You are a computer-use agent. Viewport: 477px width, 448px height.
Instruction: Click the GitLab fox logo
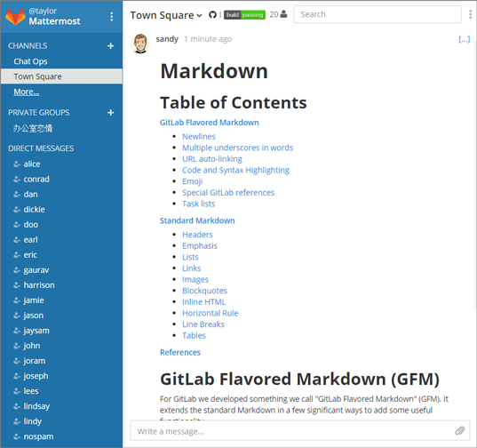pos(15,16)
